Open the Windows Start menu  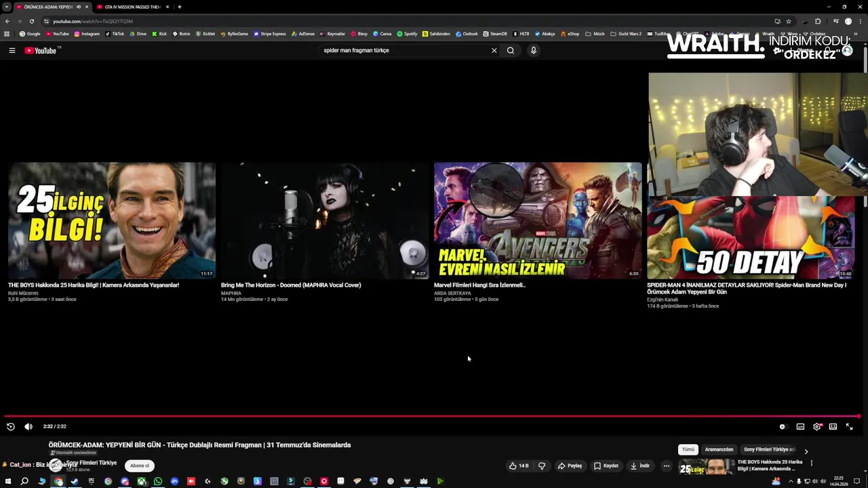(x=7, y=481)
